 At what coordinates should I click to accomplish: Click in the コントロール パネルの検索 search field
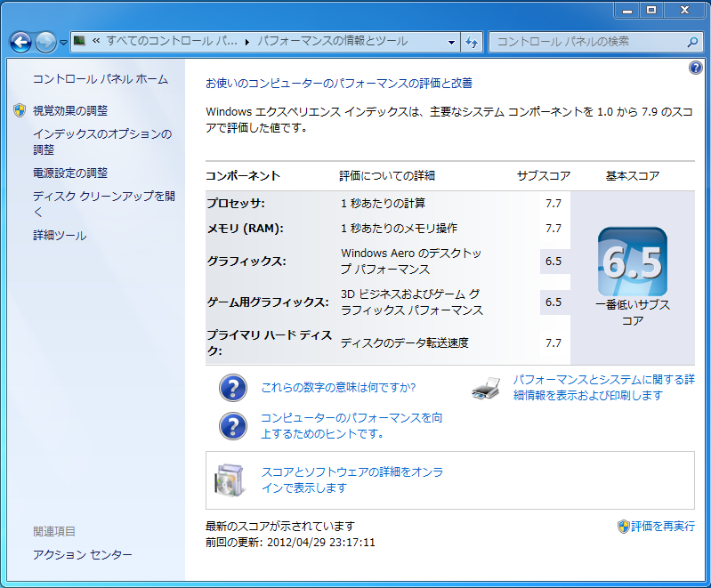[587, 42]
